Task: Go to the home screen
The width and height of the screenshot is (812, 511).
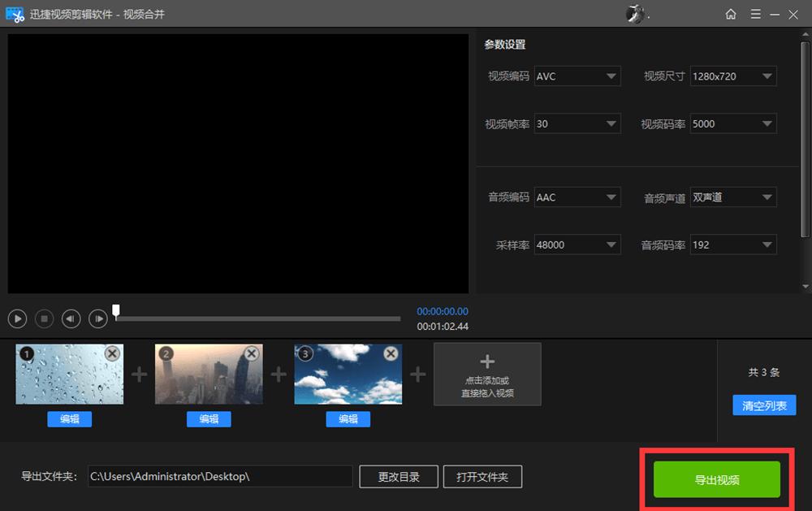Action: (730, 14)
